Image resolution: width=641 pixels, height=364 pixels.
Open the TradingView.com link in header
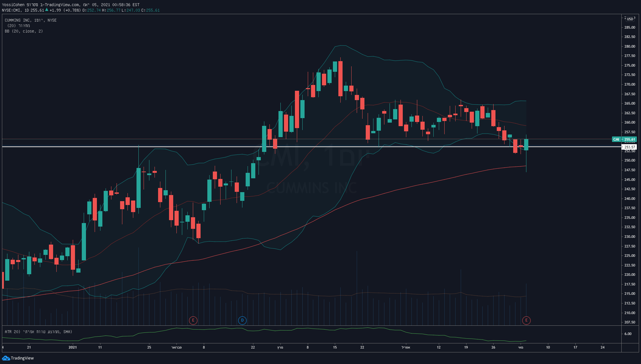(61, 5)
